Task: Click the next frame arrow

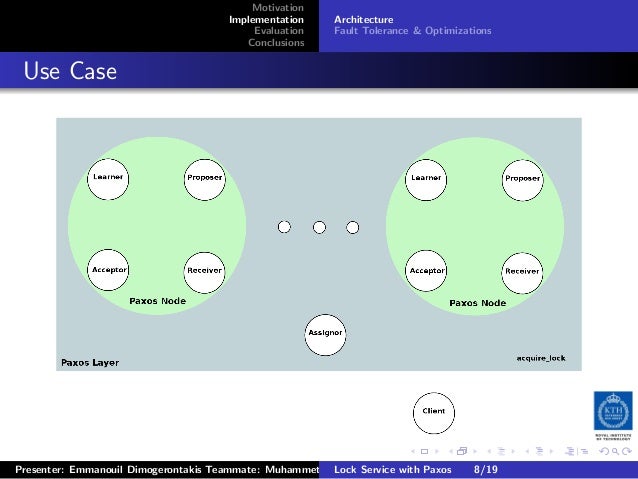Action: click(474, 451)
